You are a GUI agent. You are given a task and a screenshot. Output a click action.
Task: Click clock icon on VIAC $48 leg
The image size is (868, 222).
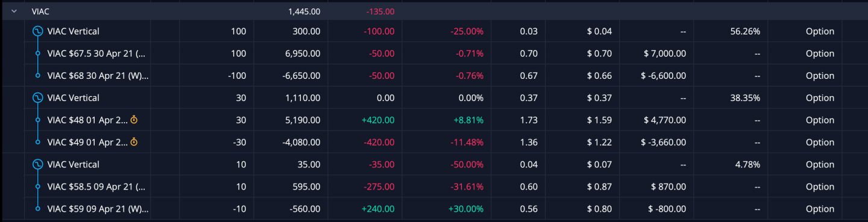[134, 120]
